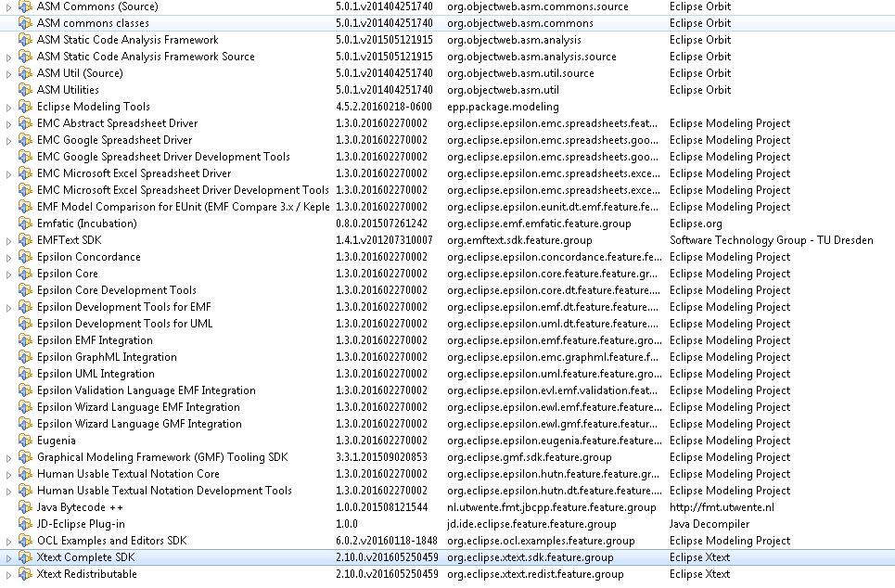The image size is (895, 588).
Task: Click the Epsilon EMF Integration icon
Action: (x=25, y=340)
